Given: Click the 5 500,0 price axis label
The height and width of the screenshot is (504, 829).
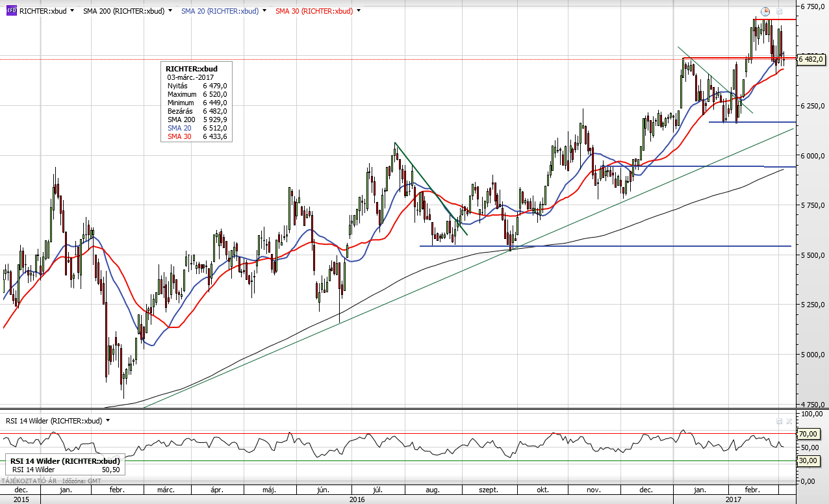Looking at the screenshot, I should point(811,255).
